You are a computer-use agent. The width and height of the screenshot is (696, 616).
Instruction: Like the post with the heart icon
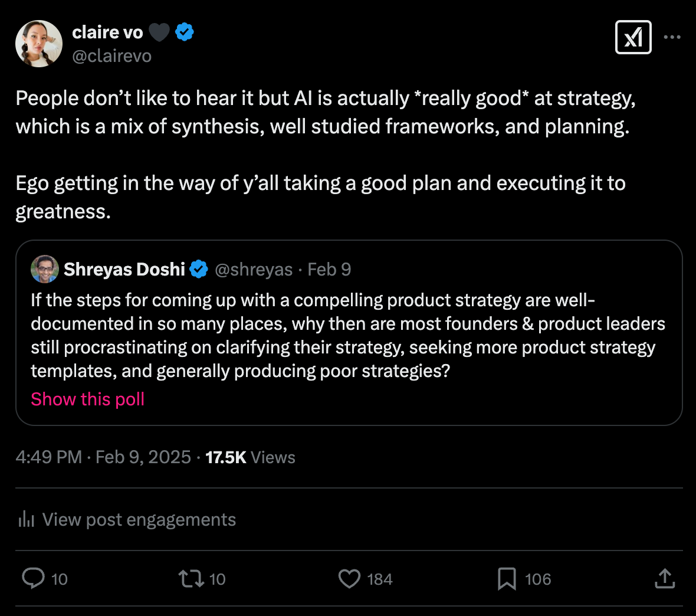click(349, 578)
